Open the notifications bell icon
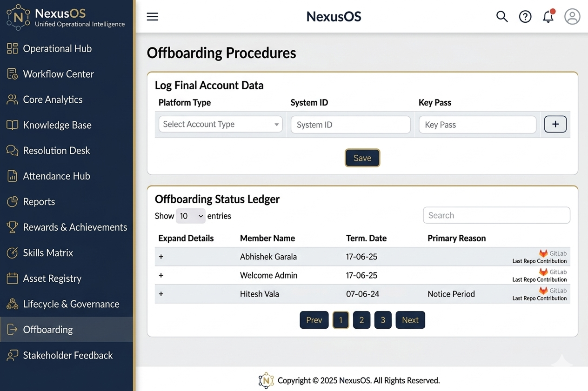588x391 pixels. (548, 17)
